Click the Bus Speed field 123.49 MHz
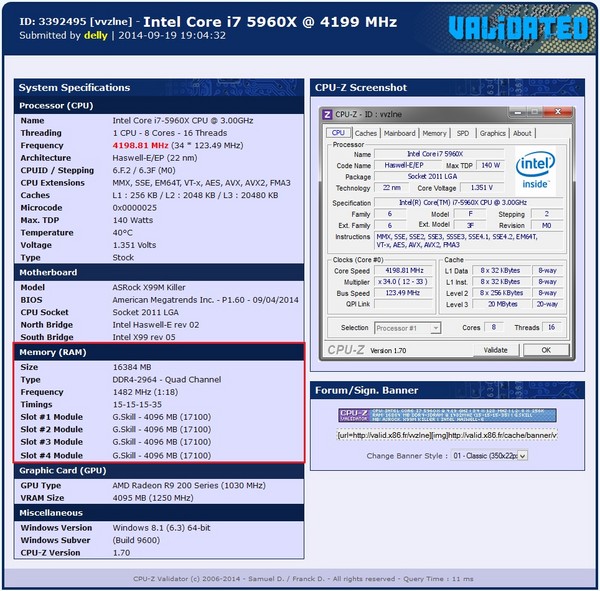Image resolution: width=600 pixels, height=591 pixels. coord(404,293)
